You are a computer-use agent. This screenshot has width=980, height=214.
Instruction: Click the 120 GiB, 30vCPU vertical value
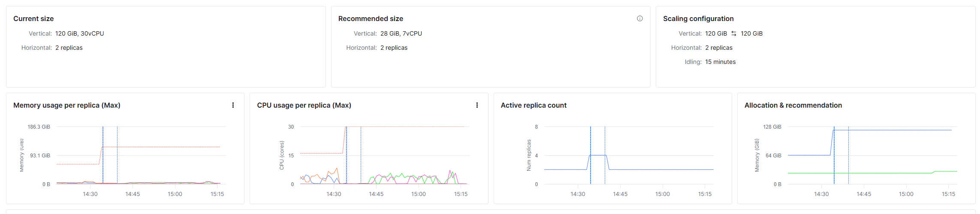click(80, 33)
